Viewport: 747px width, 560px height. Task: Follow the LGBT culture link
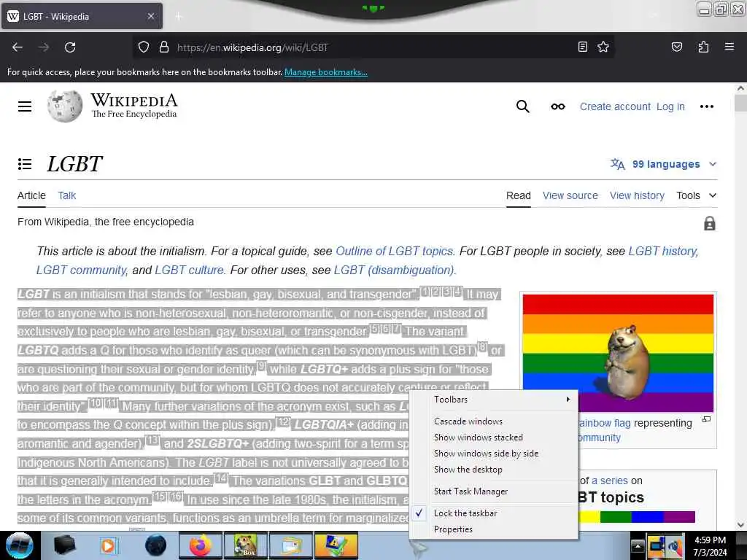(x=189, y=270)
